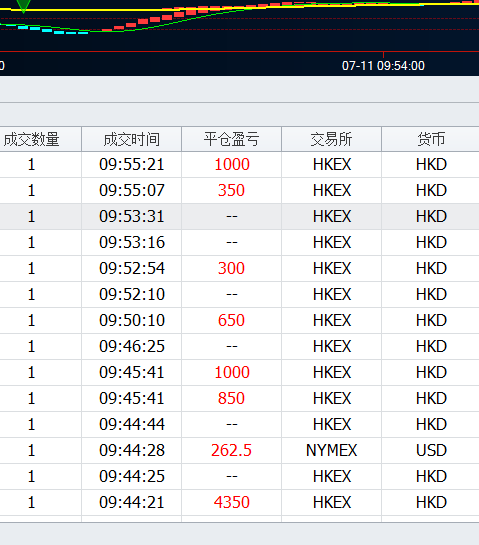The width and height of the screenshot is (479, 545).
Task: Select the NYMEX exchange cell
Action: pos(332,450)
